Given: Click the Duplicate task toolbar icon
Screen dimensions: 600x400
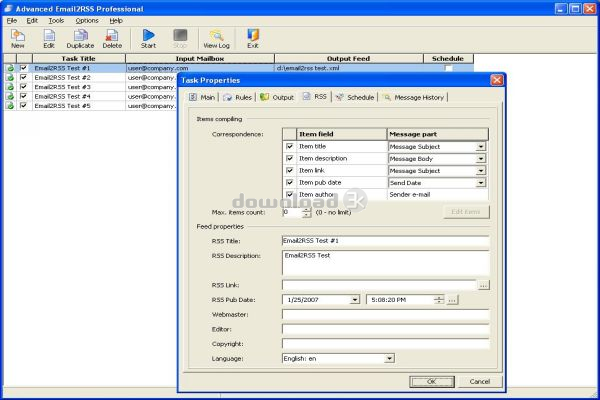Looking at the screenshot, I should pos(80,39).
